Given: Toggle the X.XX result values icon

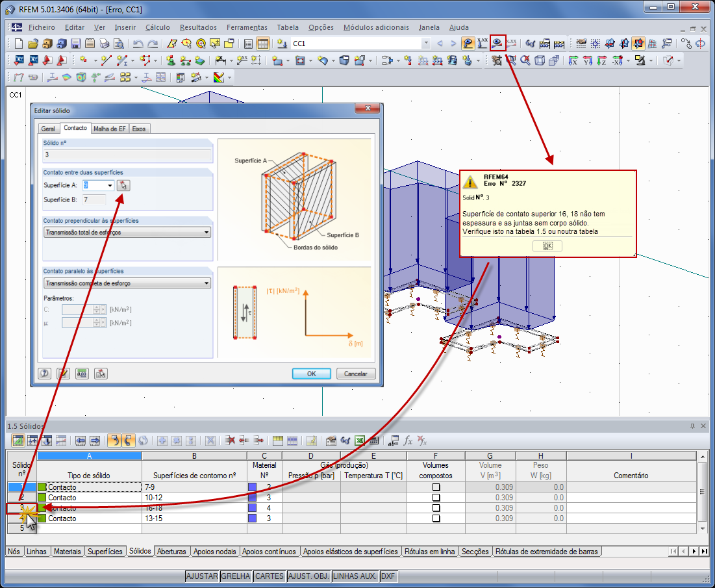Looking at the screenshot, I should point(511,44).
